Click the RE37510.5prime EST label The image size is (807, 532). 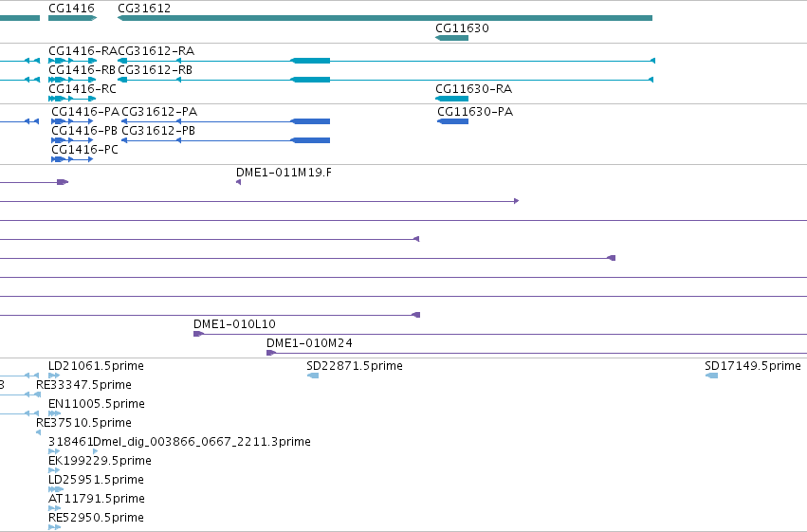(x=83, y=423)
